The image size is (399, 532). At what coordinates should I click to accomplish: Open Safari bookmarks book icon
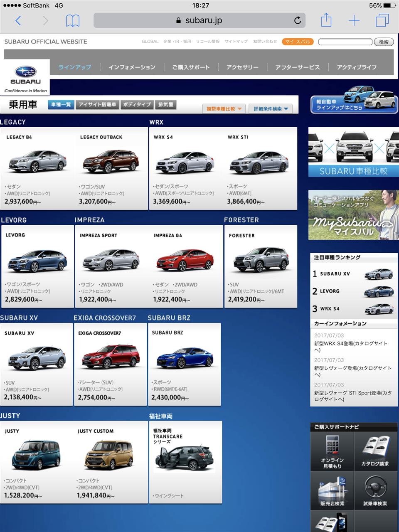coord(73,20)
